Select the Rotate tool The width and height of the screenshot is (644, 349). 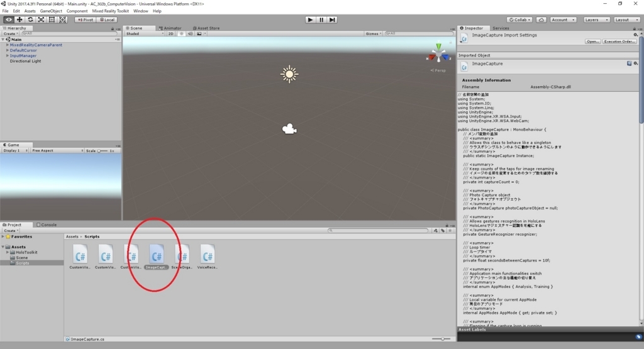30,19
